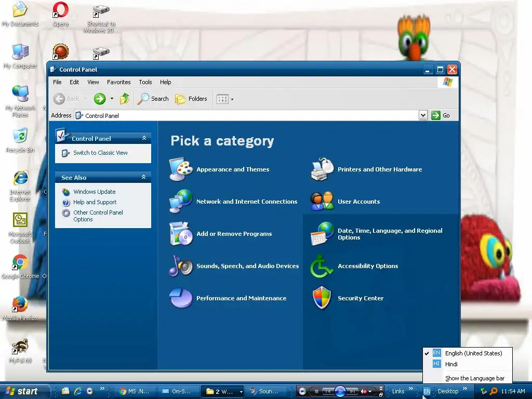Open Performance and Maintenance pie icon

181,298
